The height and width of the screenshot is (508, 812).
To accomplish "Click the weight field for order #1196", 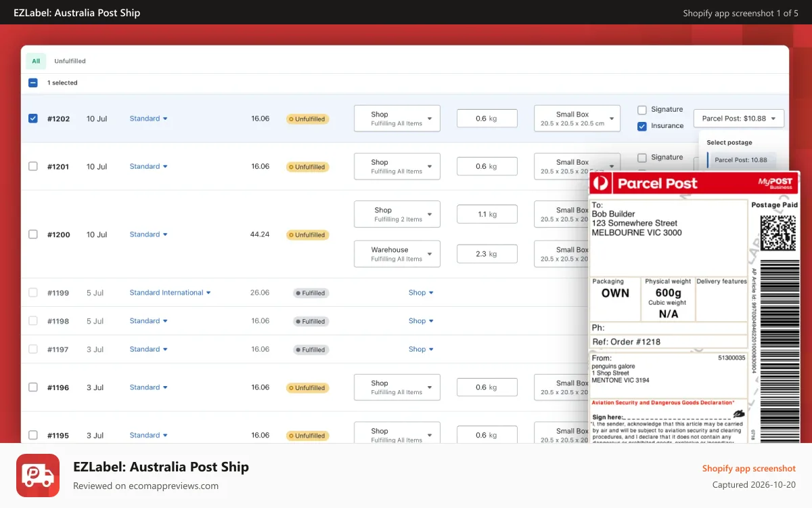I will coord(487,387).
